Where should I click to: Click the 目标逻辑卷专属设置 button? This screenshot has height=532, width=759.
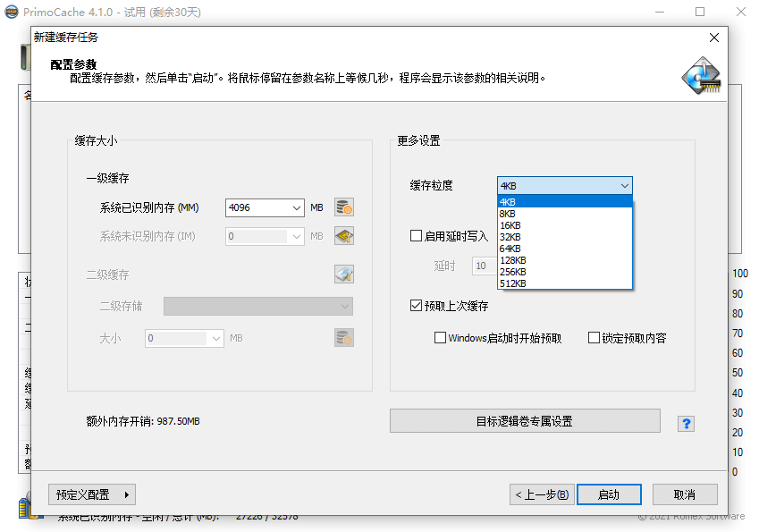click(x=524, y=421)
